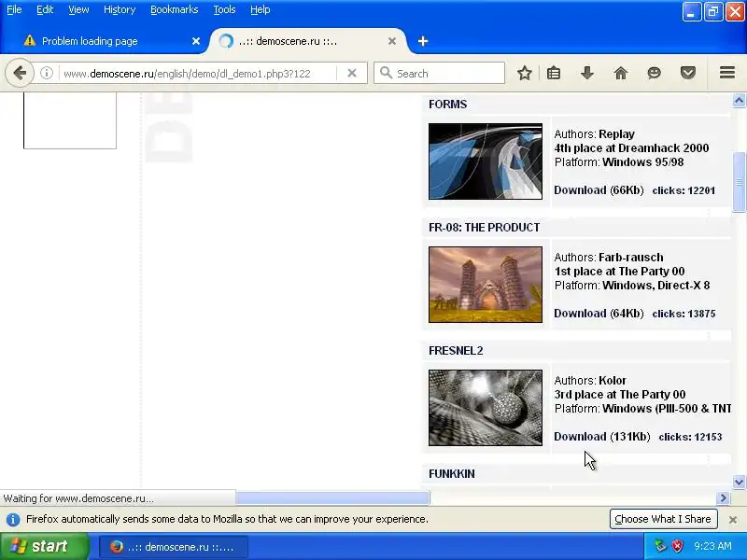747x560 pixels.
Task: Click author name Replay
Action: point(617,134)
